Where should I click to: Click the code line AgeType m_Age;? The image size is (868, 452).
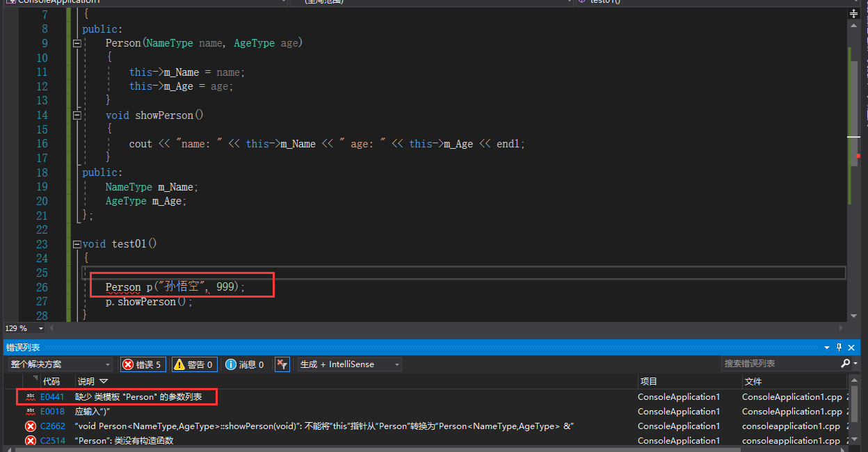point(146,201)
